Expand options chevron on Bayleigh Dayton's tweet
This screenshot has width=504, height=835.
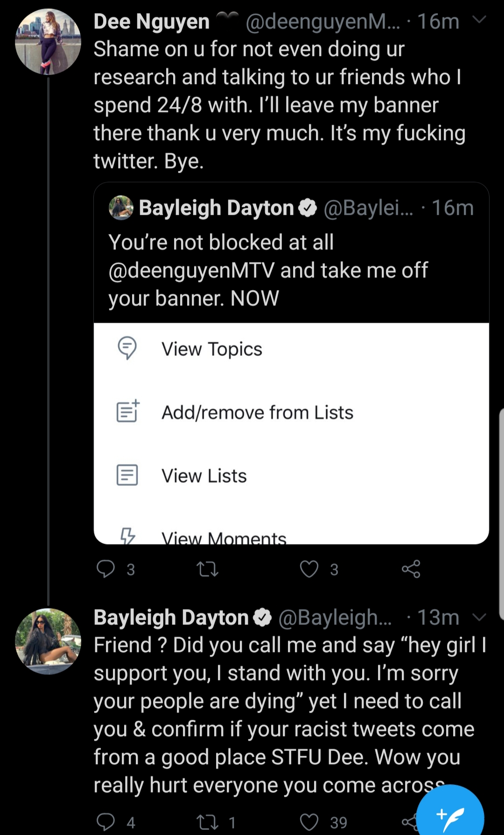pos(479,617)
